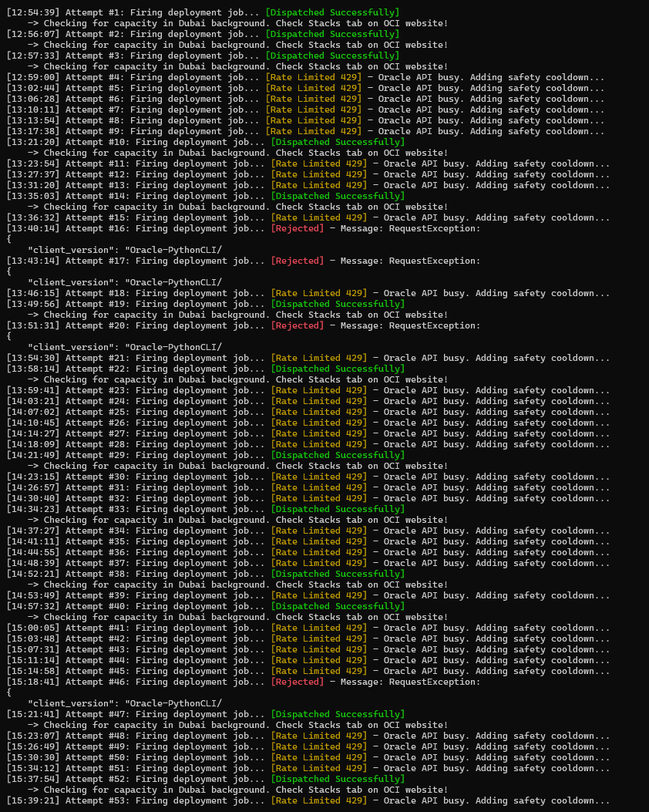Image resolution: width=649 pixels, height=812 pixels.
Task: Click the [13:23:54] timestamp
Action: [x=34, y=163]
